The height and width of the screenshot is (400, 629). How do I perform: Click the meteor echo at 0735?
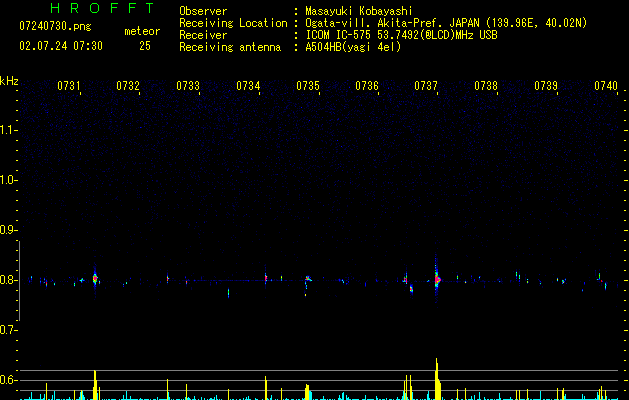tap(307, 278)
